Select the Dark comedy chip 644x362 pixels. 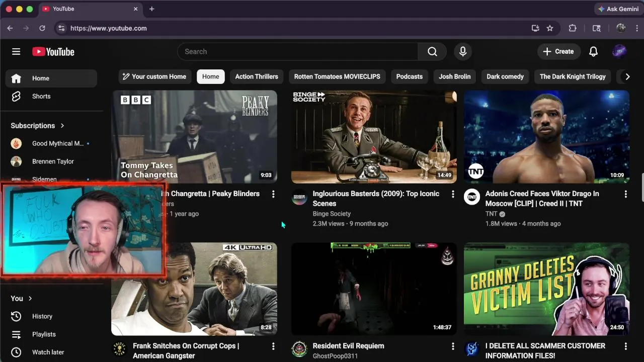coord(505,76)
